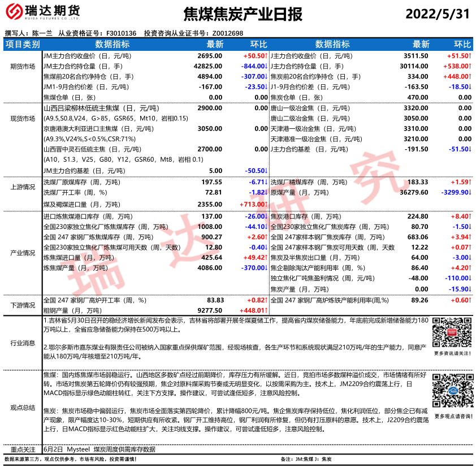Click blue down arrow beside -844.00
This screenshot has width=476, height=468.
point(266,67)
